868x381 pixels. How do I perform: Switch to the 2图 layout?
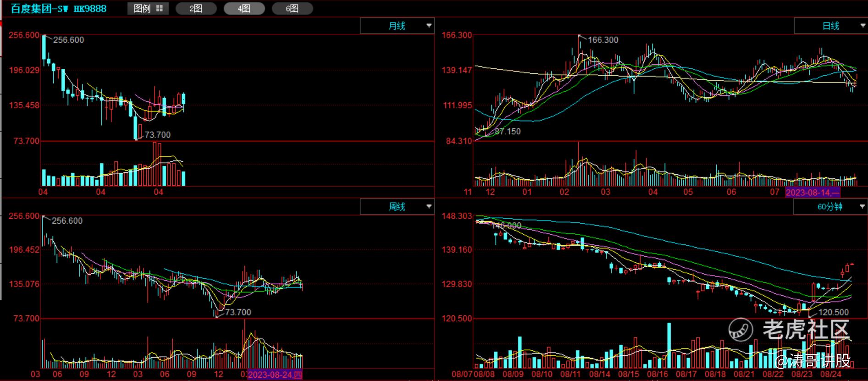coord(196,8)
